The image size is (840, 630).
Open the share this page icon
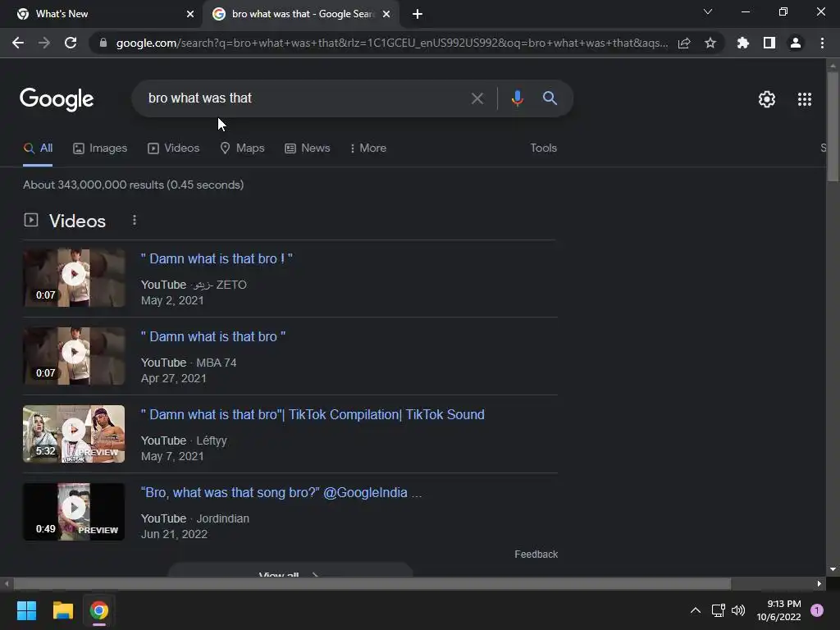click(x=684, y=43)
